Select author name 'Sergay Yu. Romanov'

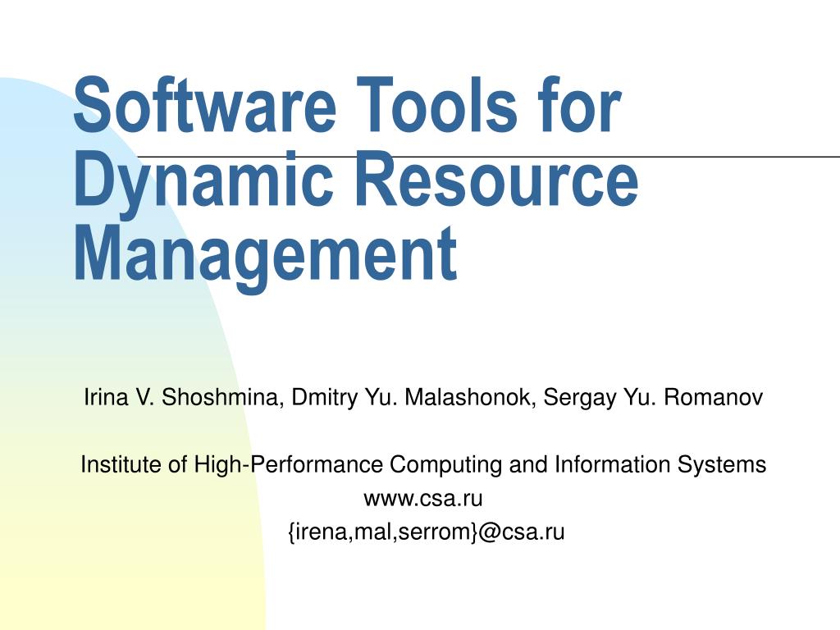tap(653, 398)
